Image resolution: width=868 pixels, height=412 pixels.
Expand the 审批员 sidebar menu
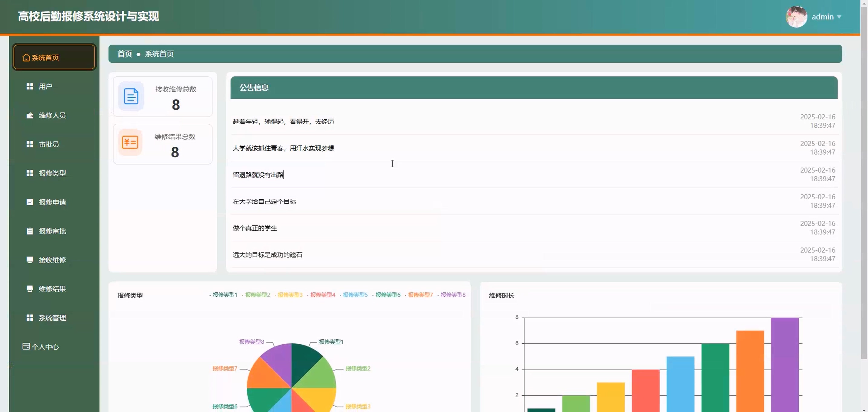tap(49, 144)
